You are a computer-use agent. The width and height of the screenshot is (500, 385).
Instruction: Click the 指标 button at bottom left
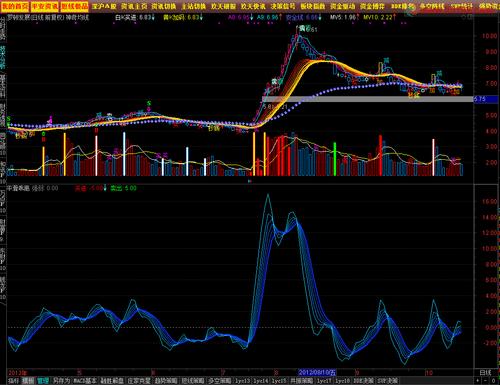pyautogui.click(x=13, y=381)
